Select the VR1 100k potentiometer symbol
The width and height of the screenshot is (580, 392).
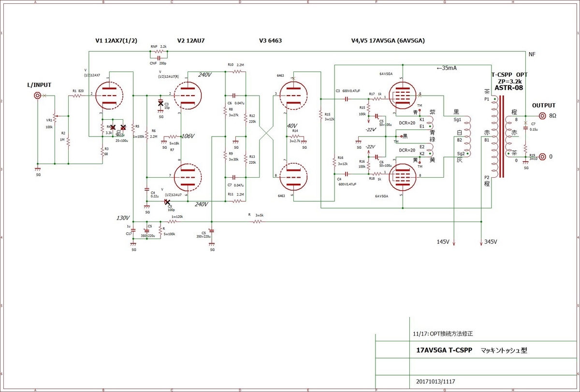[55, 116]
